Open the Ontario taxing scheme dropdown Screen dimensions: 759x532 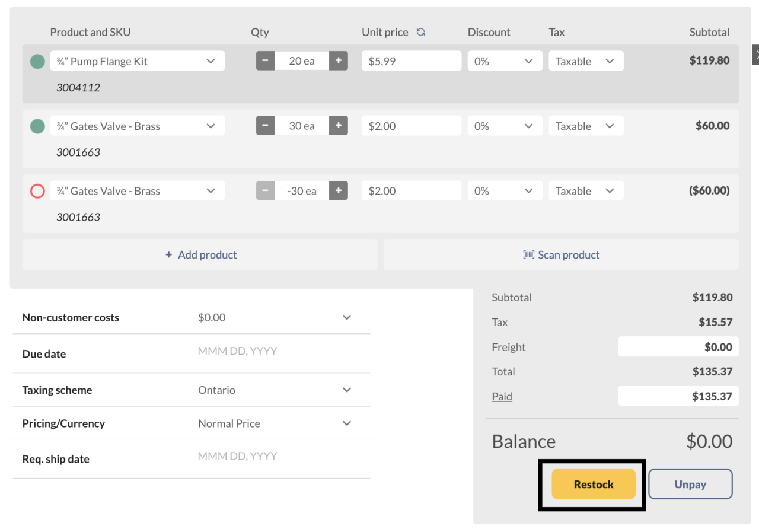point(347,390)
